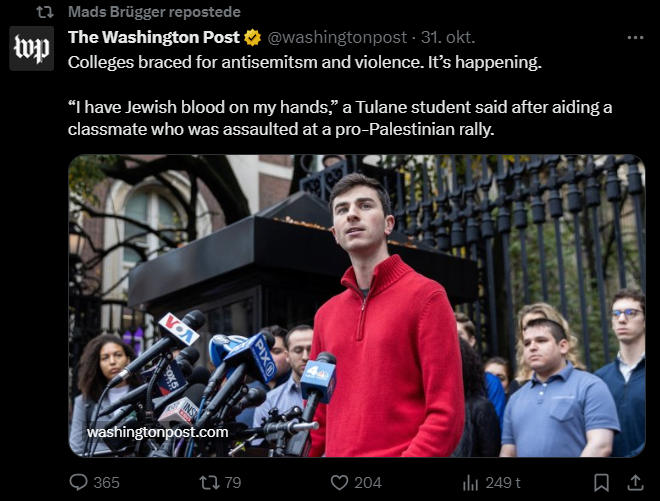Screen dimensions: 660x501
Task: Toggle the bookmark icon on the post
Action: tap(601, 482)
